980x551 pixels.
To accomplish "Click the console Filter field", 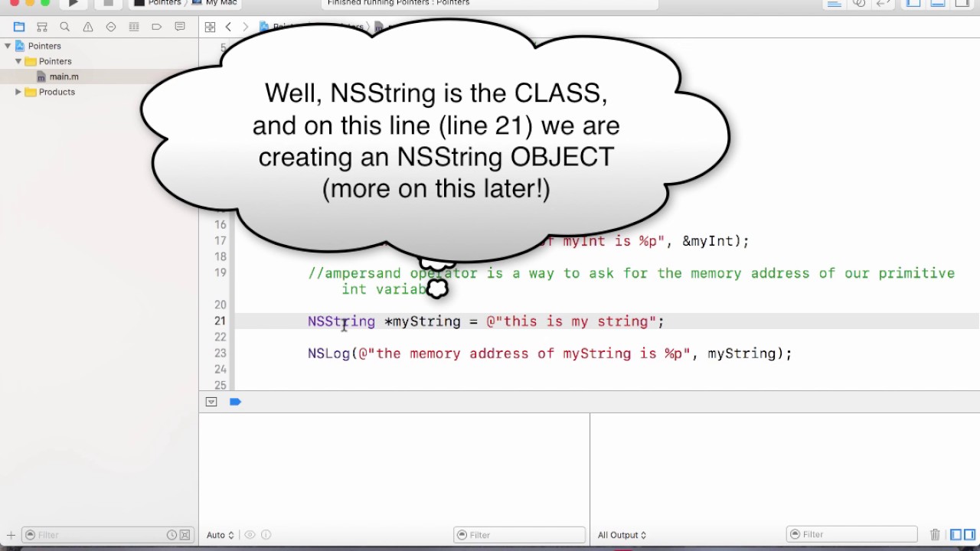I will click(851, 535).
